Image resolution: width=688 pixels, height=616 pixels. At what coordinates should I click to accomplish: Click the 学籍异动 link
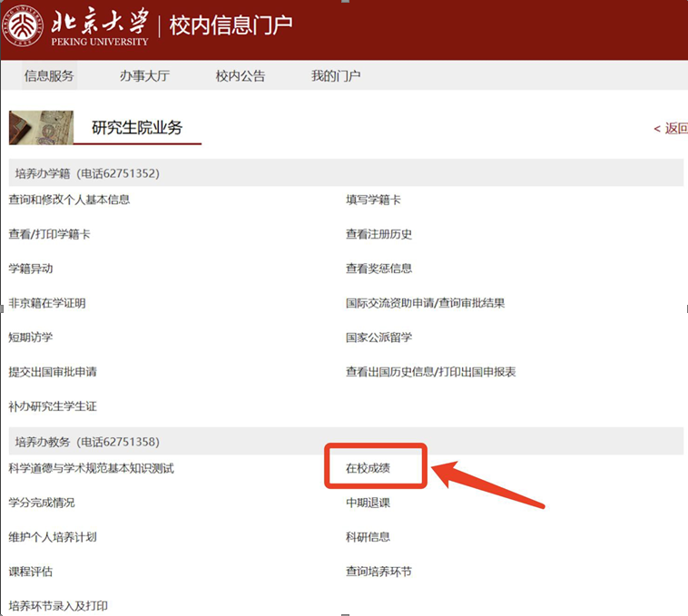click(x=31, y=269)
